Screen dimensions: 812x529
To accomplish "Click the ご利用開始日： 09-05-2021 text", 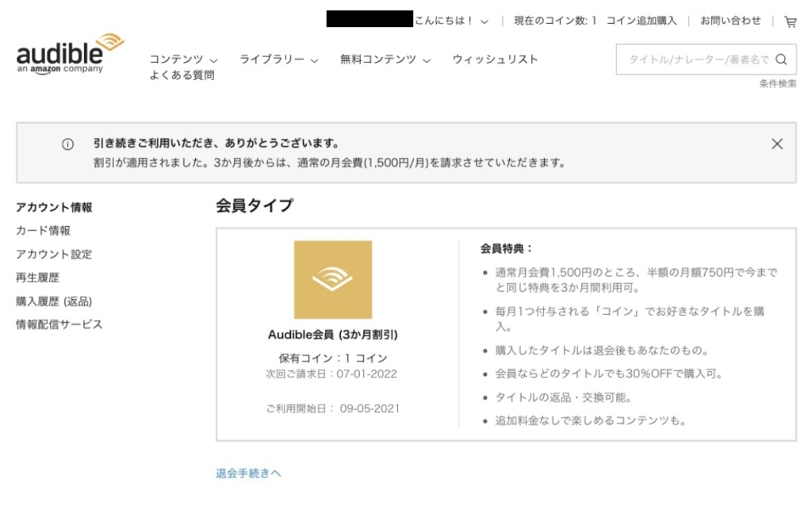I will click(333, 408).
